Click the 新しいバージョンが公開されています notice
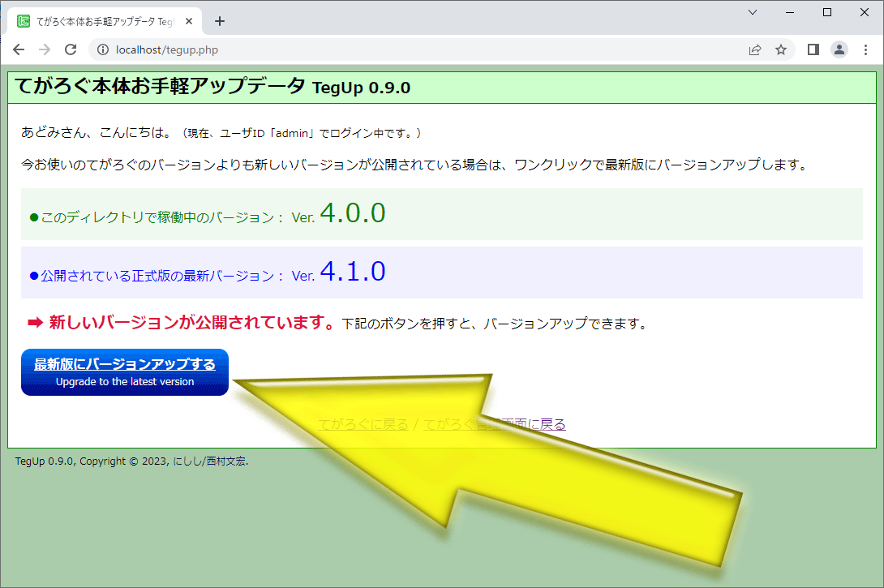This screenshot has height=588, width=884. pyautogui.click(x=191, y=322)
